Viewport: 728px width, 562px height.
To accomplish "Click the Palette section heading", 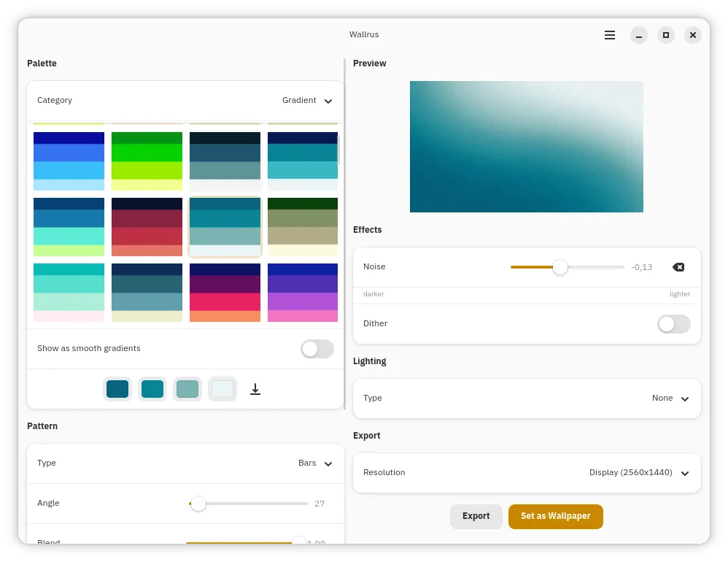I will (x=42, y=63).
